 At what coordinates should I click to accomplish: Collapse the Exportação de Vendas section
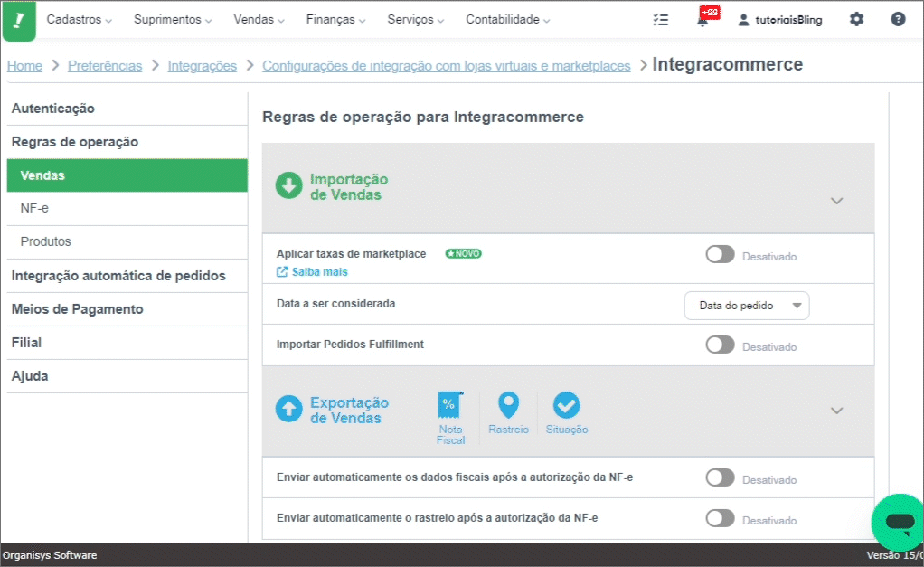[x=837, y=411]
